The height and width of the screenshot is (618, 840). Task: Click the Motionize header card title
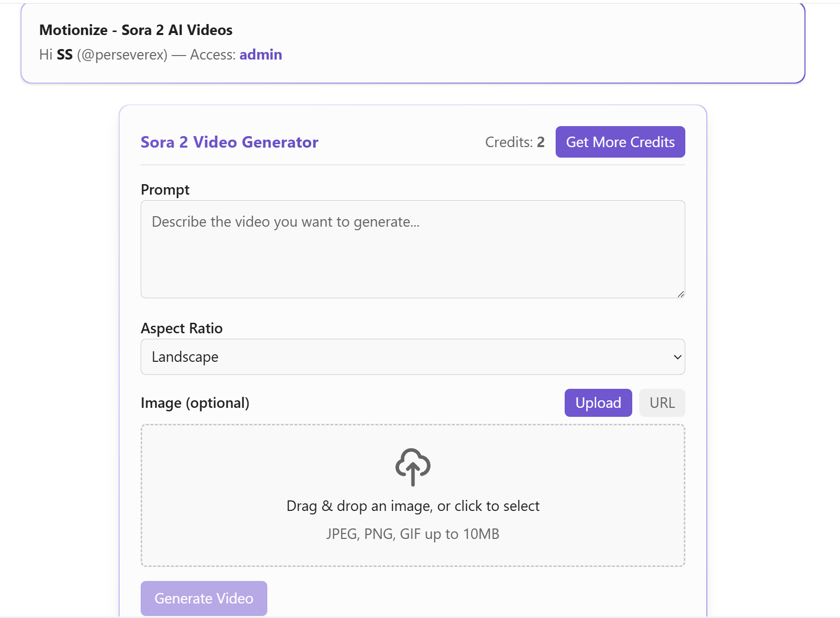(x=136, y=30)
